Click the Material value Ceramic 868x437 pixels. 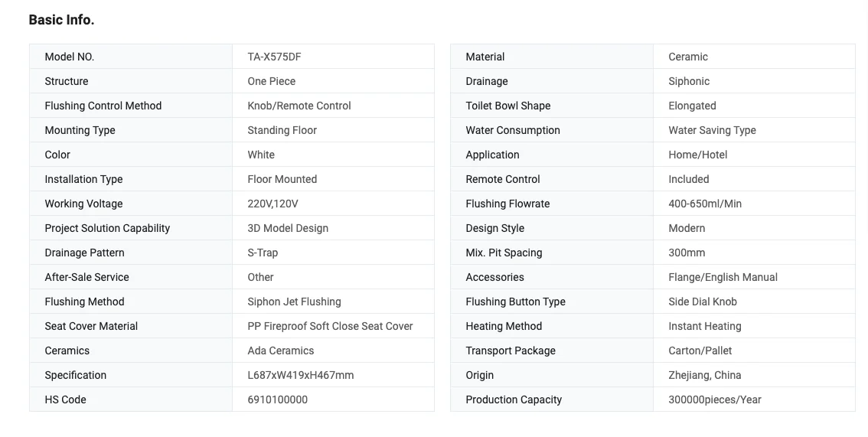(688, 57)
